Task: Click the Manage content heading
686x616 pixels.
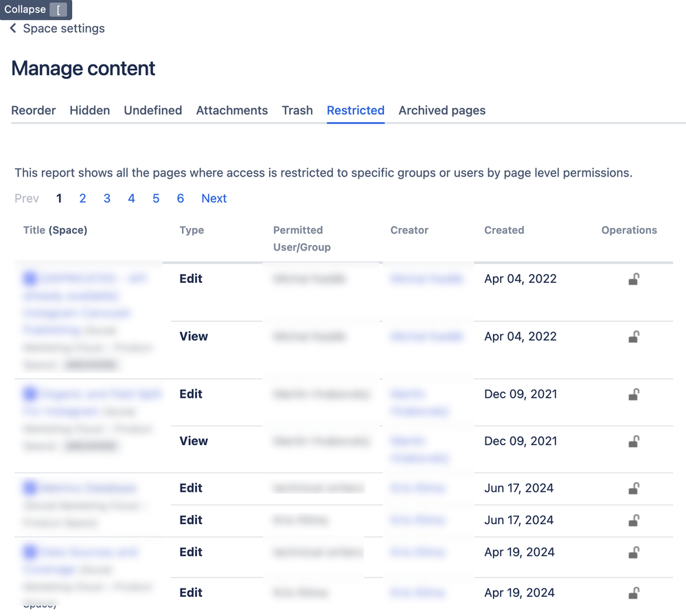Action: pyautogui.click(x=83, y=68)
